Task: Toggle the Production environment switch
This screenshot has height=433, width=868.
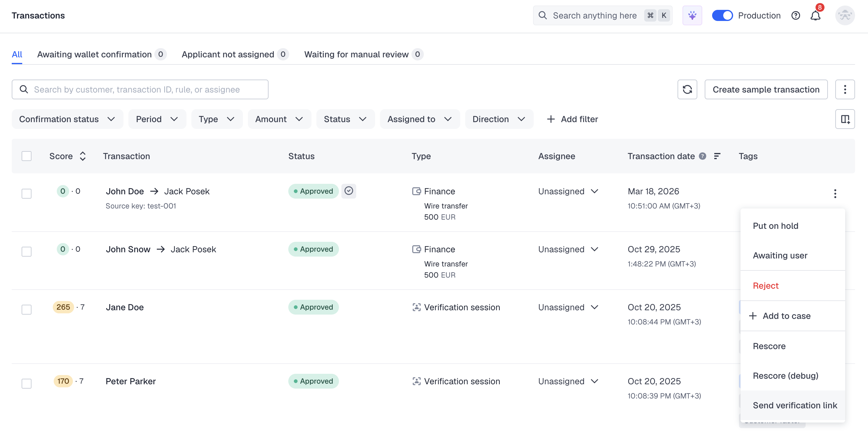Action: coord(722,15)
